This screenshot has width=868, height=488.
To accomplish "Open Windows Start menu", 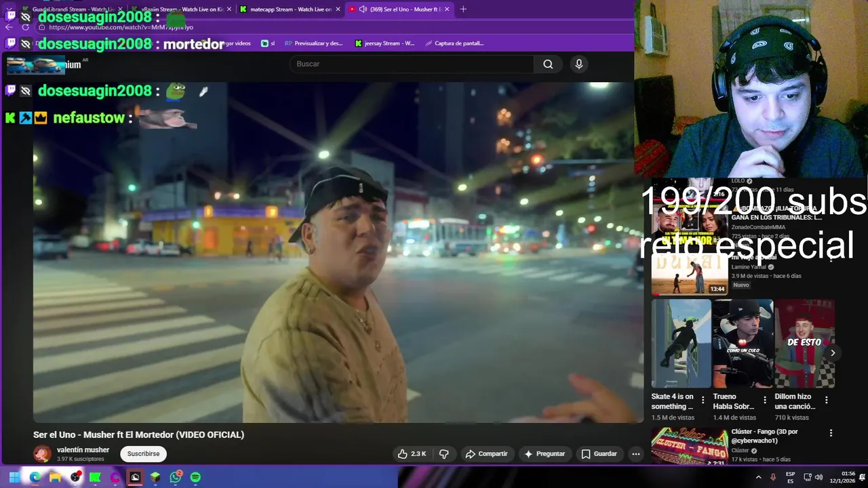I will 14,477.
